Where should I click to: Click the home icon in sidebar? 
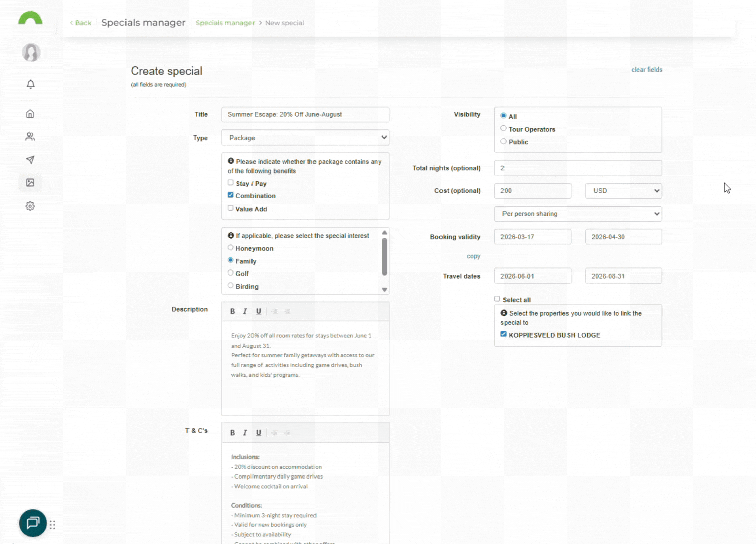coord(30,114)
